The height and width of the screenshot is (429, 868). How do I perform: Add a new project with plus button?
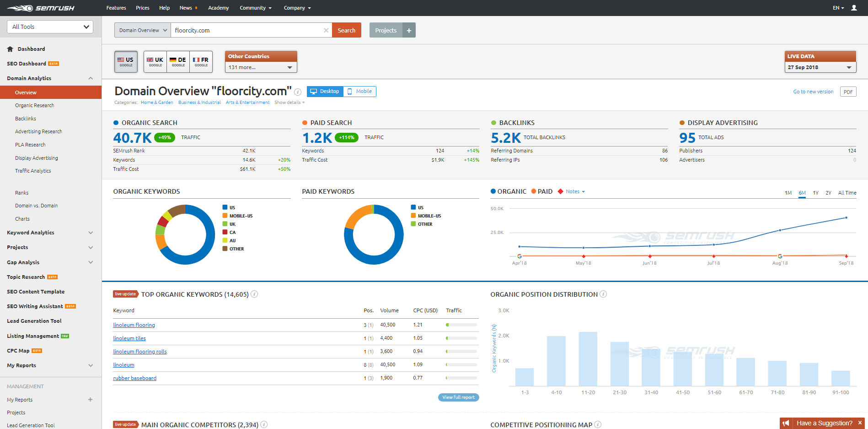click(x=409, y=30)
